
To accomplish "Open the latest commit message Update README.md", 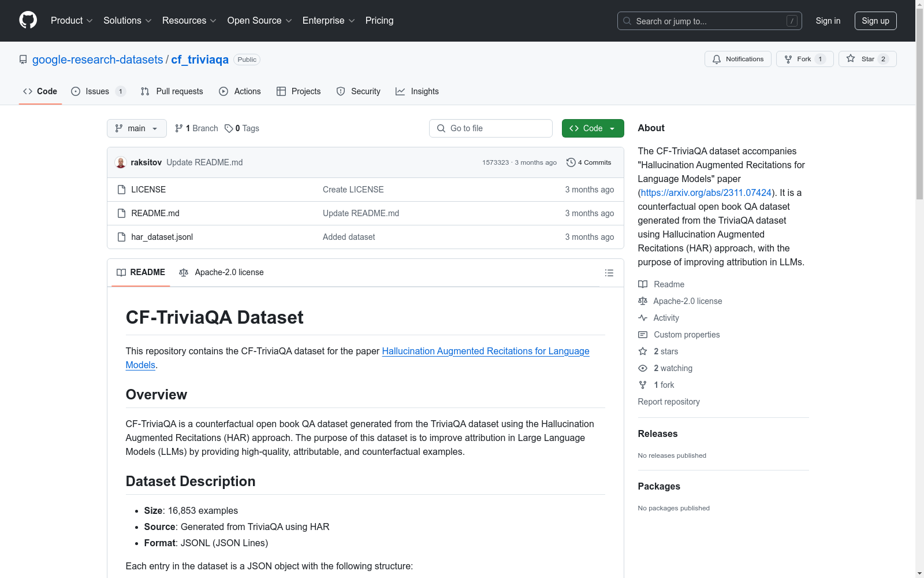I will pos(204,162).
